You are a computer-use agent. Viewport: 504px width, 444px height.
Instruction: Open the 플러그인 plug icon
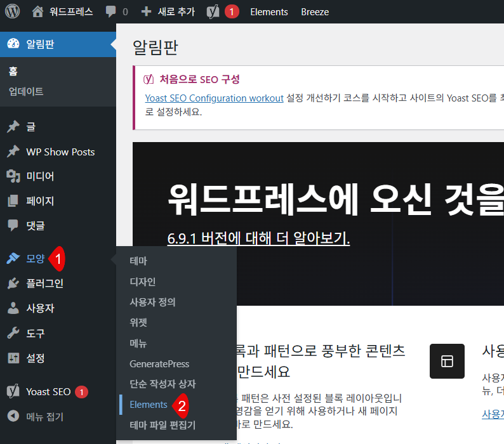(13, 283)
